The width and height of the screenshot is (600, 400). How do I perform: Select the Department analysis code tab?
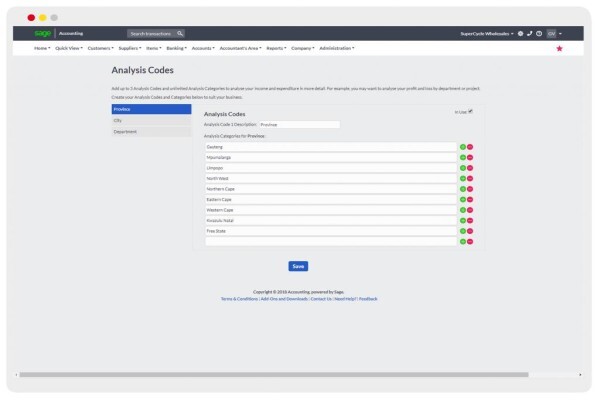[152, 132]
